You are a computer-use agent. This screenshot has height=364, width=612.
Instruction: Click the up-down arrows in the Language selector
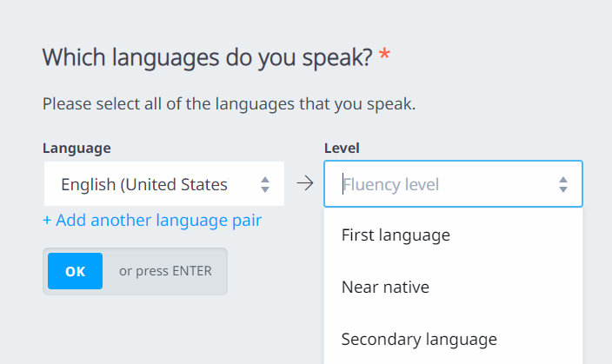pyautogui.click(x=265, y=184)
